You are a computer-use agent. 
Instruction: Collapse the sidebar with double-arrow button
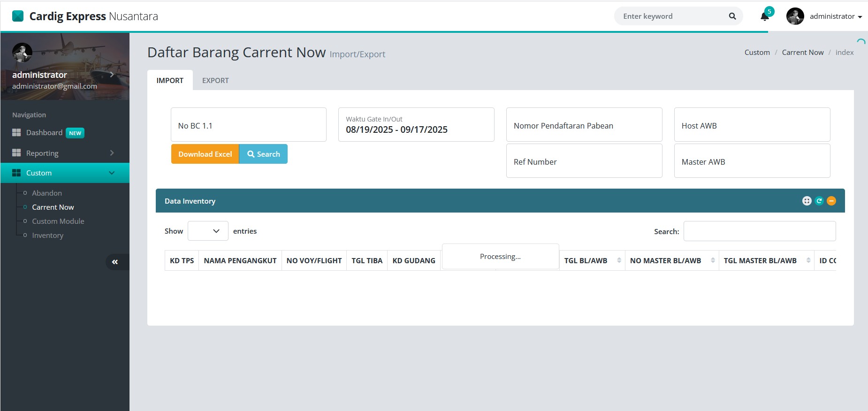click(x=115, y=262)
